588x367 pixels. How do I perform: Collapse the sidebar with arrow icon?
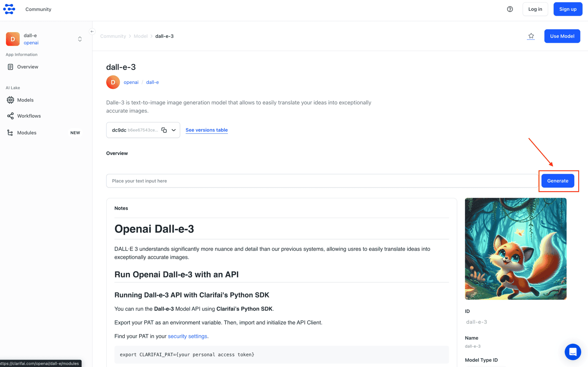point(92,31)
